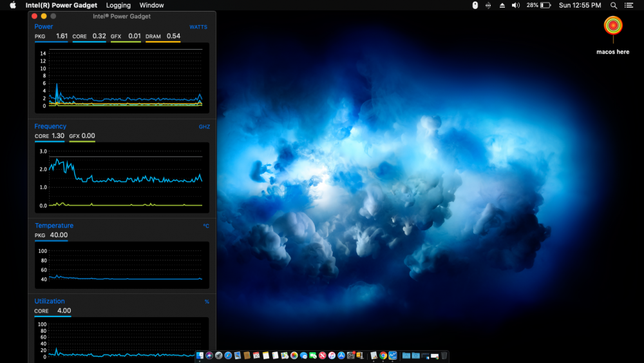Open the Window menu

tap(151, 5)
